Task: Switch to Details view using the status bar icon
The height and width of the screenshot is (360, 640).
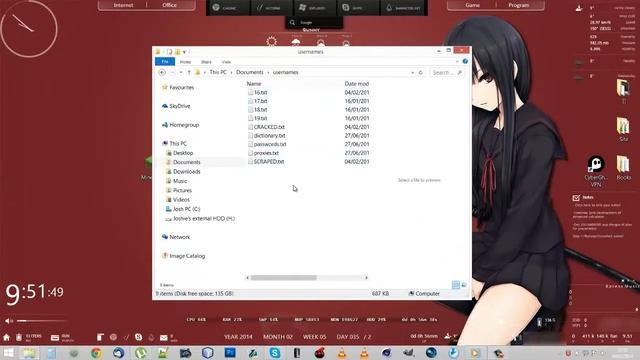Action: [x=456, y=285]
